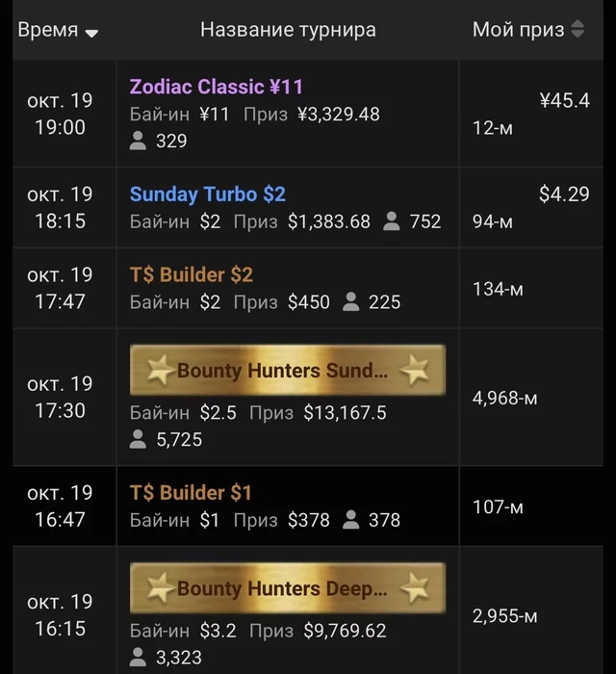Screen dimensions: 616x674
Task: Click the Время column header label
Action: (47, 30)
